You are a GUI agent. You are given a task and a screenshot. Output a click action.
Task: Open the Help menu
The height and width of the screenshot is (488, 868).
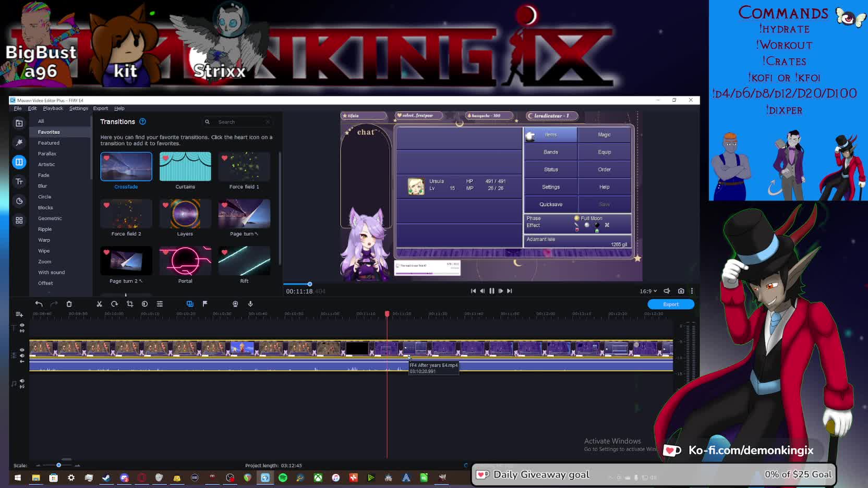[119, 108]
